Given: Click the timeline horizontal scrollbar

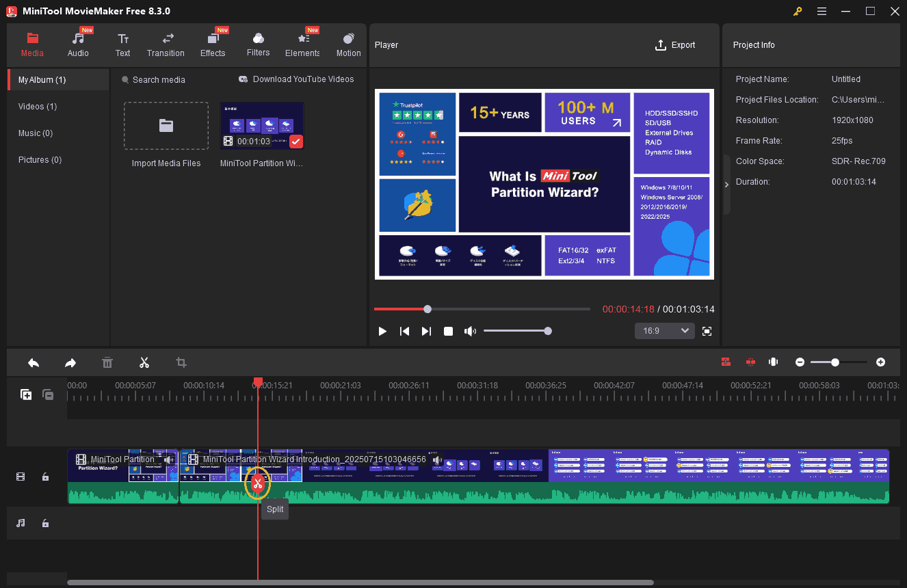Looking at the screenshot, I should tap(360, 583).
